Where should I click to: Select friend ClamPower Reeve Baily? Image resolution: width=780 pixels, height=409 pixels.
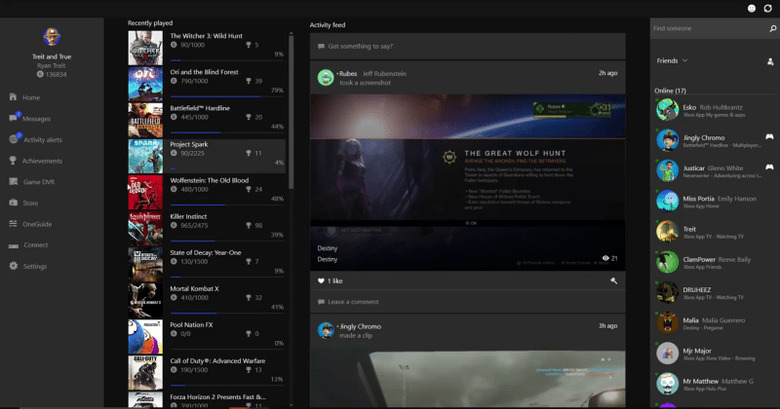(x=714, y=262)
